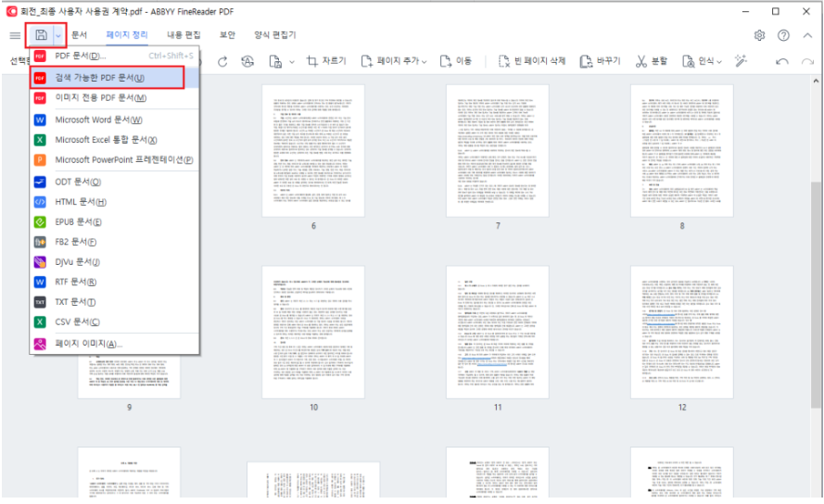This screenshot has height=504, width=824.
Task: Click 빈 페이지 삭제 button
Action: coord(531,61)
